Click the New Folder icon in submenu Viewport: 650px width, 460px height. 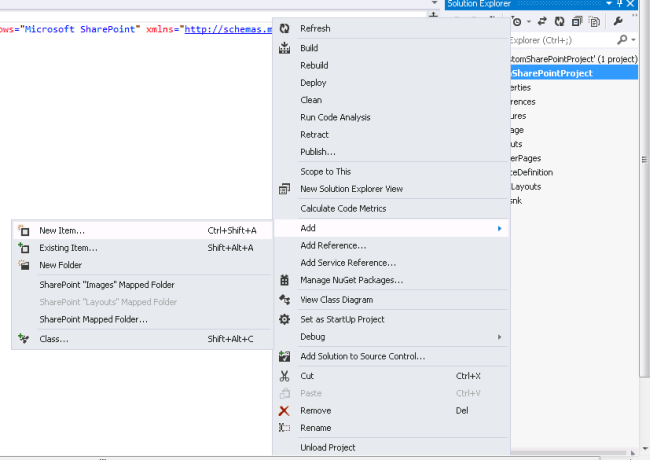pyautogui.click(x=24, y=265)
